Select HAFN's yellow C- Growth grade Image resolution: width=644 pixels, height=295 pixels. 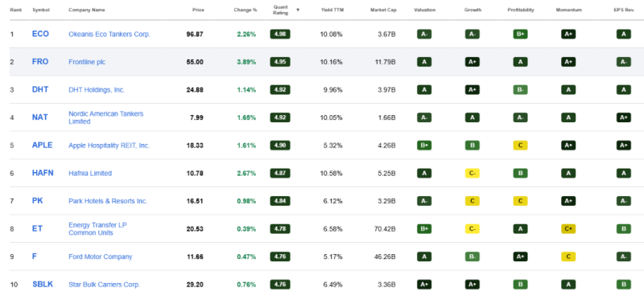[x=473, y=174]
